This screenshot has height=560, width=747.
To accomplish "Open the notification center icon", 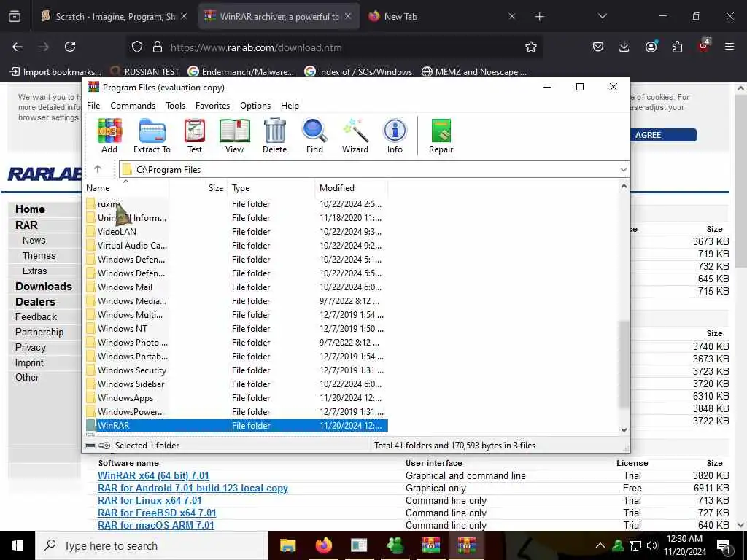I will pos(724,545).
